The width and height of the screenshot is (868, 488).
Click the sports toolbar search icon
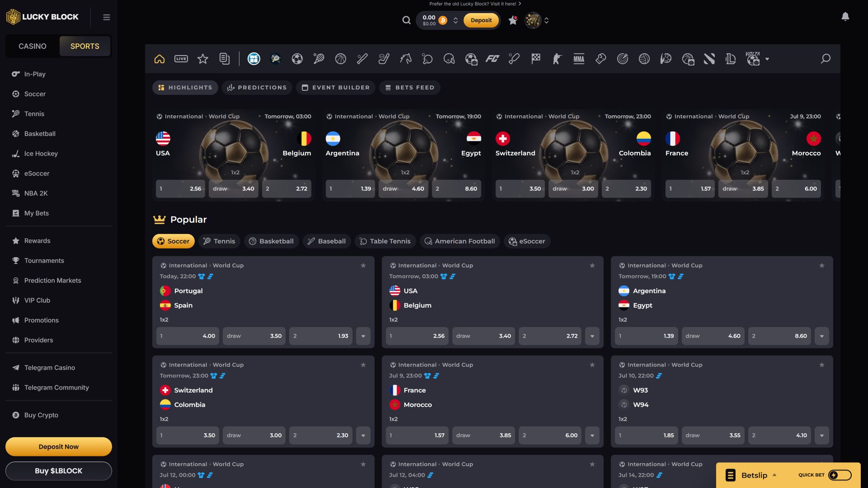(826, 59)
